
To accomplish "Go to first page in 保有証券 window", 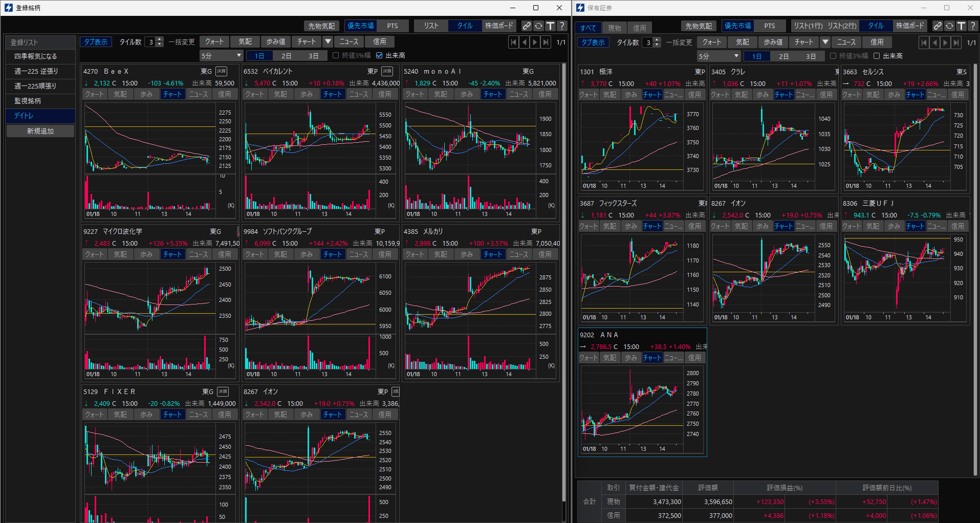I will (x=924, y=42).
